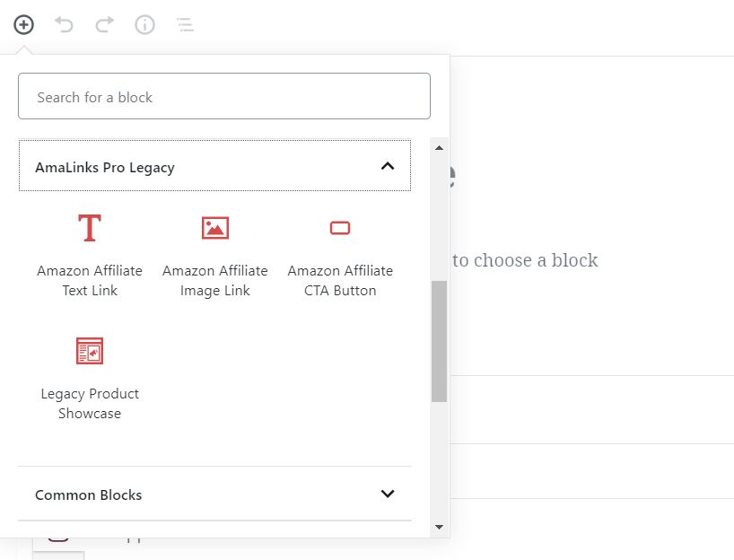Screen dimensions: 734x560
Task: Insert Amazon Affiliate Image Link block
Action: click(214, 255)
